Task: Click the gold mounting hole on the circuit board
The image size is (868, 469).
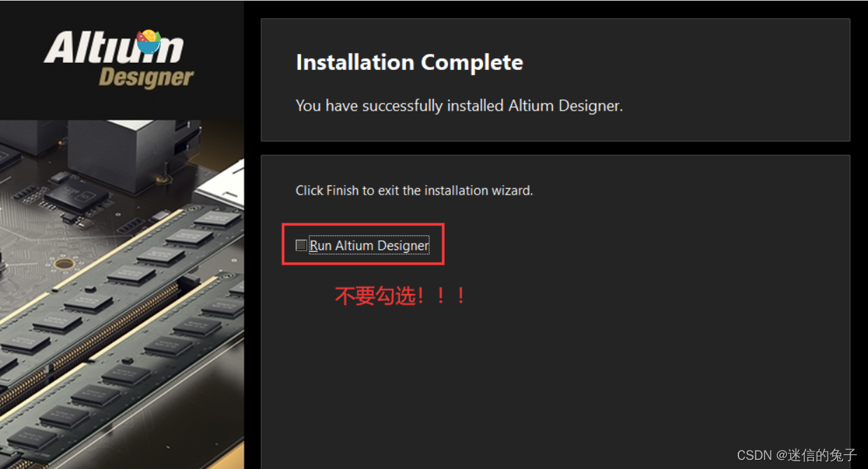Action: (x=64, y=265)
